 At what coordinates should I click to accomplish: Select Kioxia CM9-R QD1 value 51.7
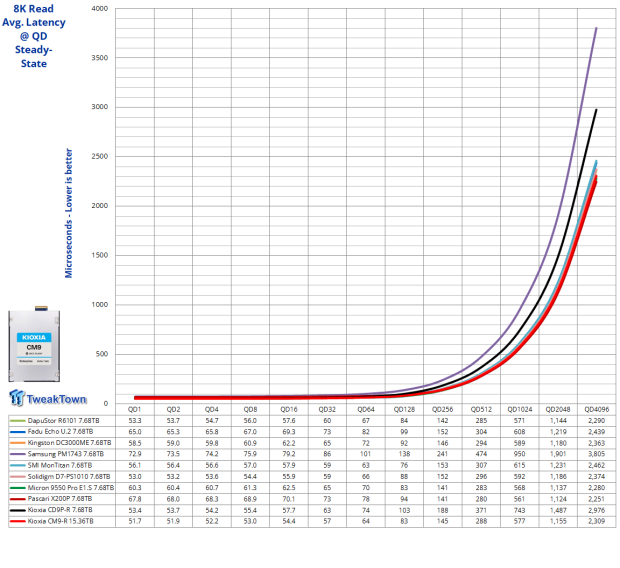click(135, 521)
